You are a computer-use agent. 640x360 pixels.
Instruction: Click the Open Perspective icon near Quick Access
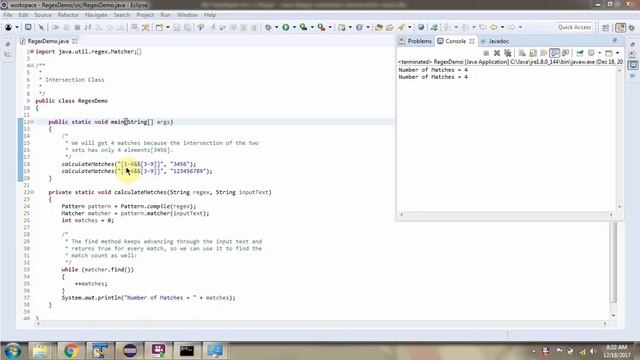(606, 27)
